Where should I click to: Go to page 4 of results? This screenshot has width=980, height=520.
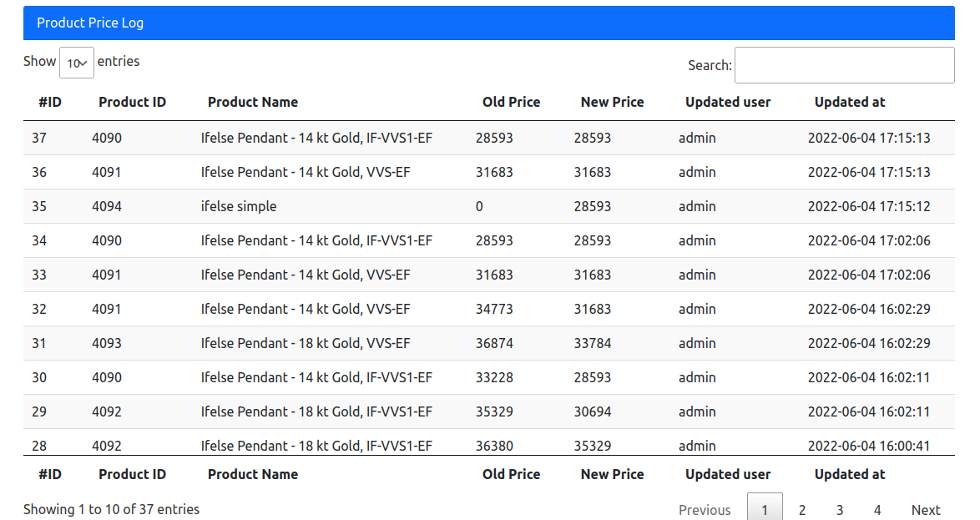(876, 510)
